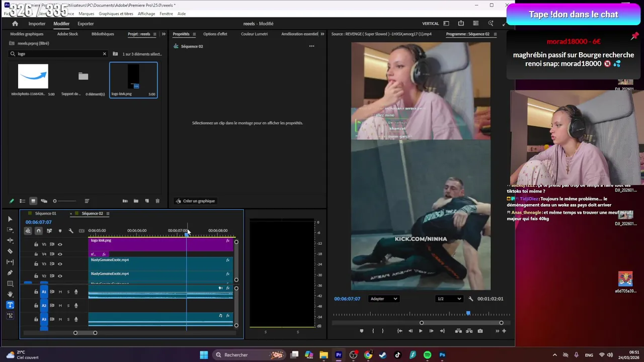Open Projet: reeels panel menu

(155, 34)
